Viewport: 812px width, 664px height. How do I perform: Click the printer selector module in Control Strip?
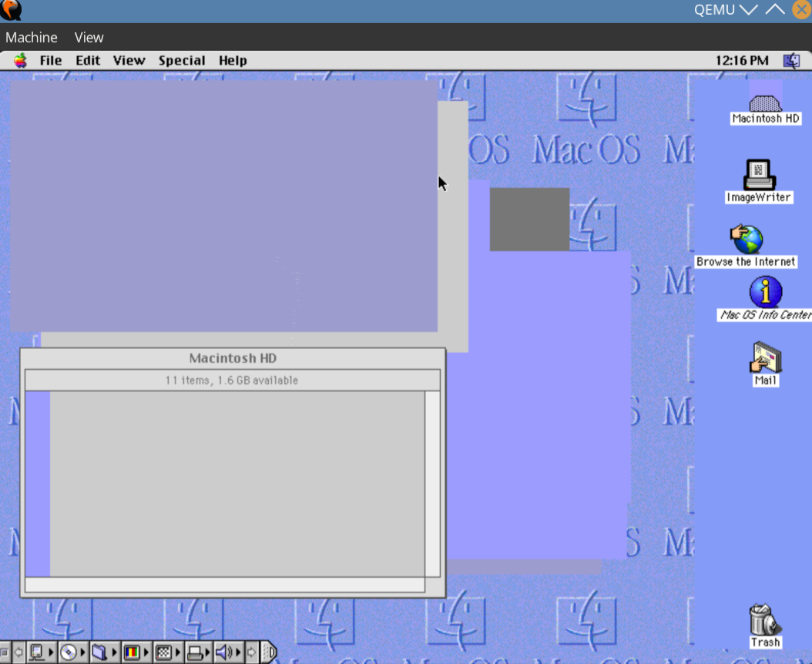coord(194,652)
